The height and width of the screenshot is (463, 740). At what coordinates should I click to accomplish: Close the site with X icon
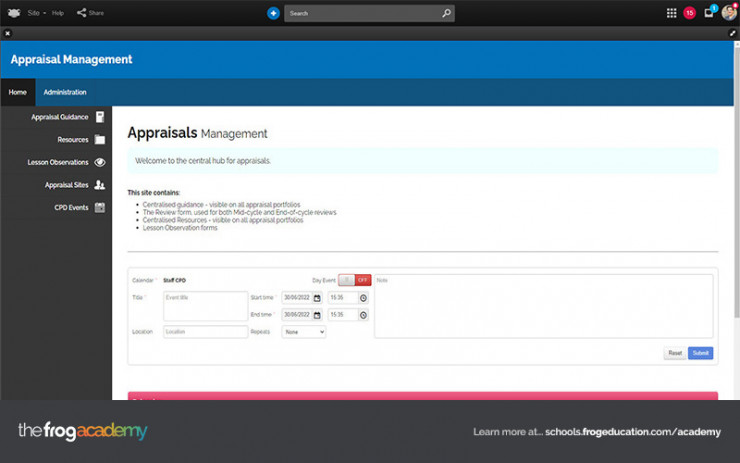pyautogui.click(x=8, y=34)
